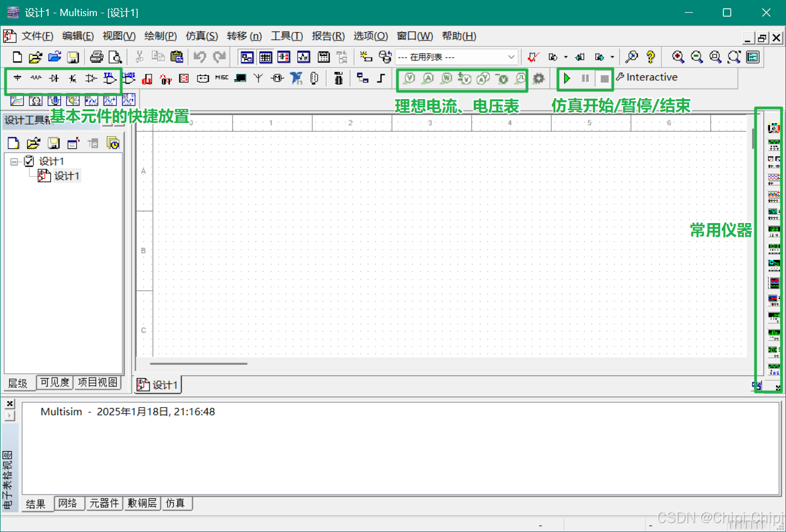Viewport: 786px width, 532px height.
Task: Place a current probe (A)
Action: tap(428, 79)
